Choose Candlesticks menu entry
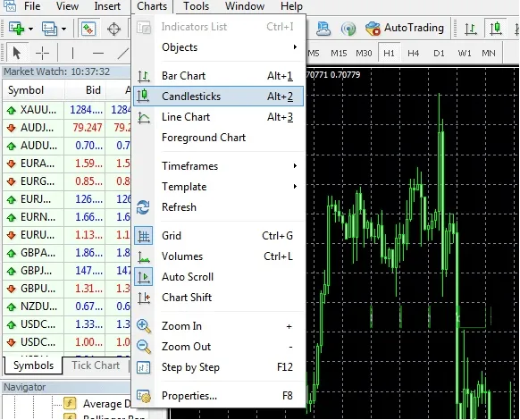 tap(218, 97)
